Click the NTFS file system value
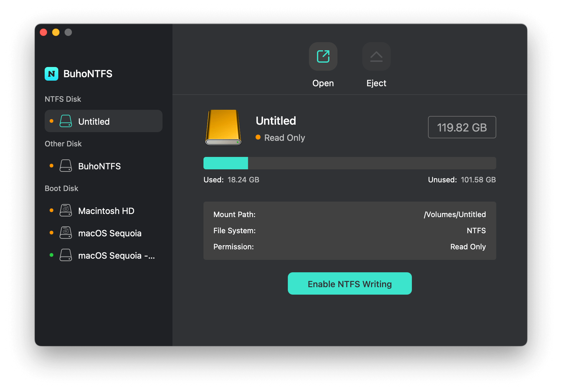The height and width of the screenshot is (392, 562). point(476,231)
